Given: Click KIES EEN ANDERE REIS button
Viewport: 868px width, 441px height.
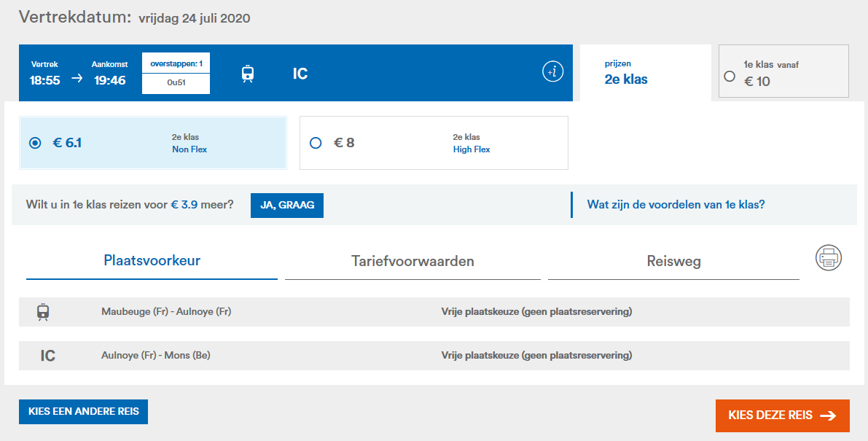Looking at the screenshot, I should point(83,412).
